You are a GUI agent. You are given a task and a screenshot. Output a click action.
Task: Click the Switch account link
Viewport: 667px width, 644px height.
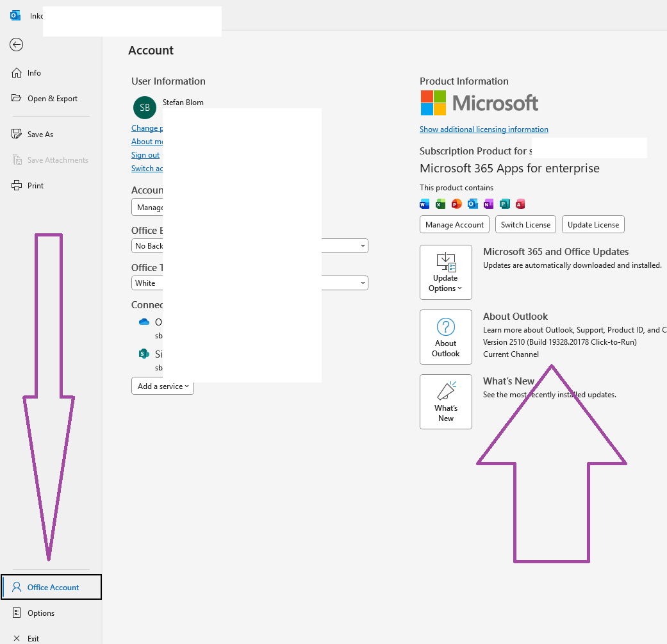pos(147,169)
